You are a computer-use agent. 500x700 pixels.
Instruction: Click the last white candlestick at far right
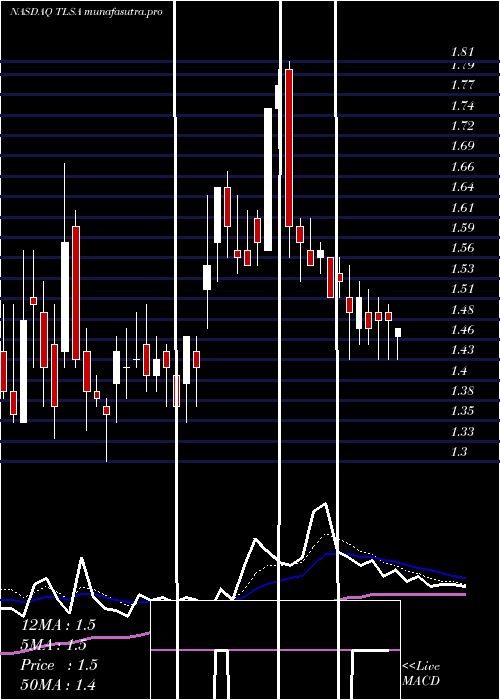398,333
